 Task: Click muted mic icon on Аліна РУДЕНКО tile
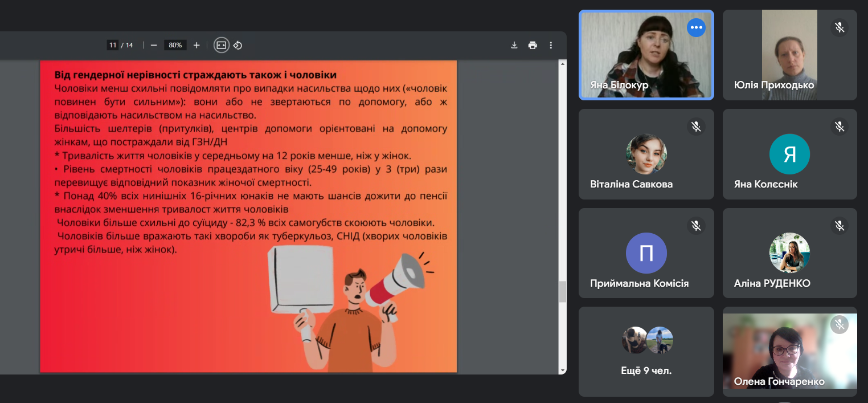[x=840, y=226]
